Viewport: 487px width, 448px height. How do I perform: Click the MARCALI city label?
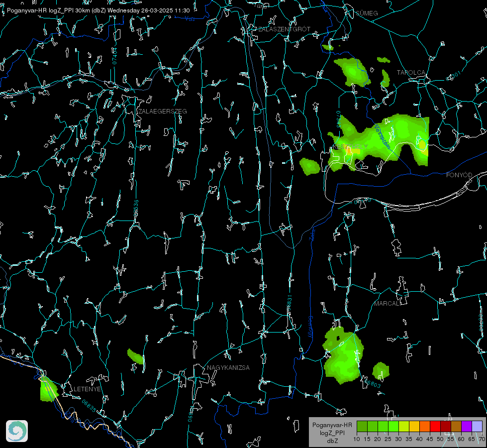388,304
